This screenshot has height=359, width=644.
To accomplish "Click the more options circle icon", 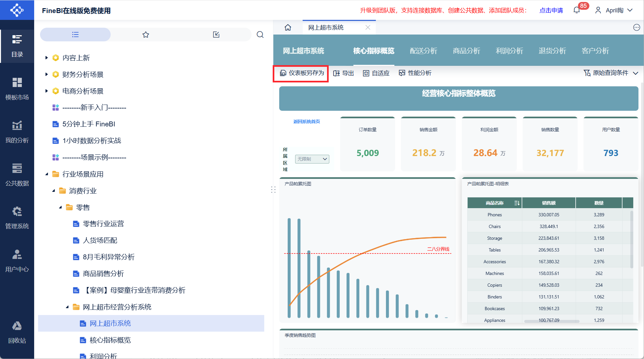I will pyautogui.click(x=637, y=28).
